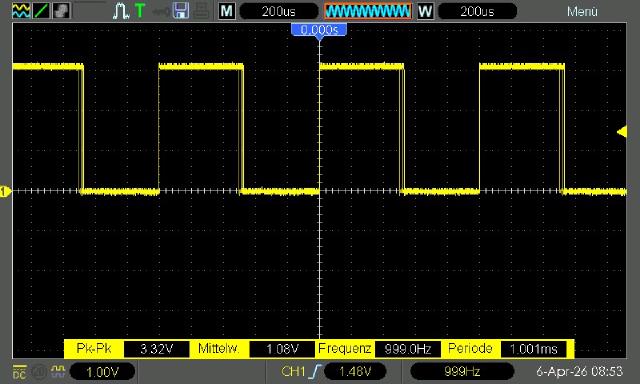640x384 pixels.
Task: Click the W window timebase label
Action: point(425,11)
